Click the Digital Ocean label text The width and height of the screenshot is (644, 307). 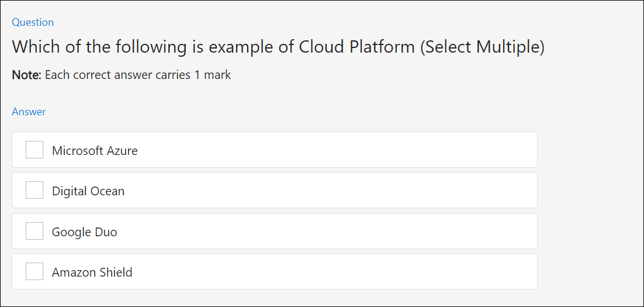88,191
